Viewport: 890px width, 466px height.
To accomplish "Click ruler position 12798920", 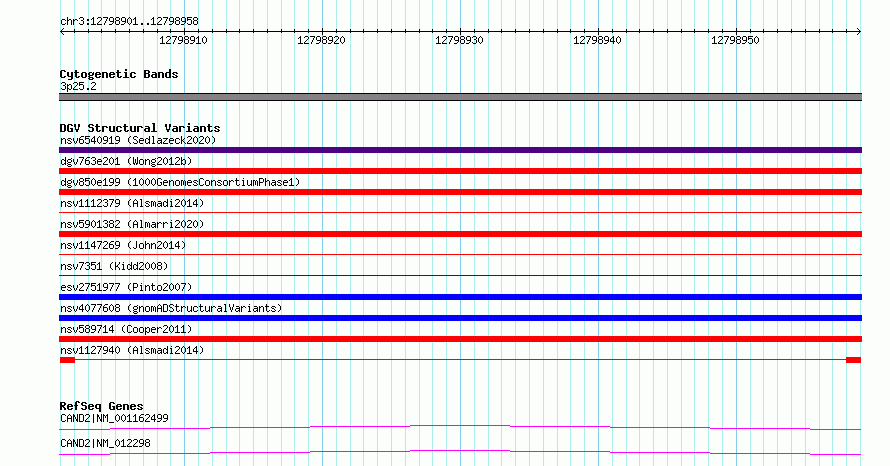I will (321, 40).
